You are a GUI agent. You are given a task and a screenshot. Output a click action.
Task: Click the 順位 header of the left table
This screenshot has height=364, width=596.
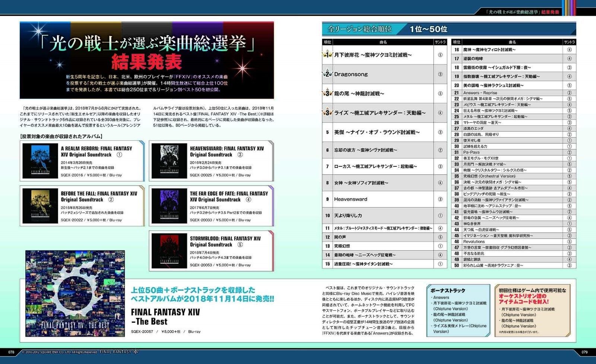[327, 42]
